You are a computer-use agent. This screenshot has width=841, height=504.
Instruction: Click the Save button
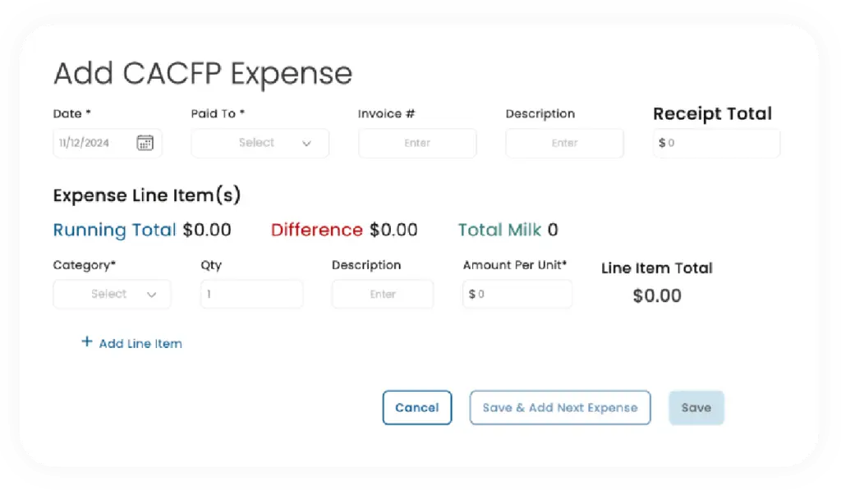696,408
